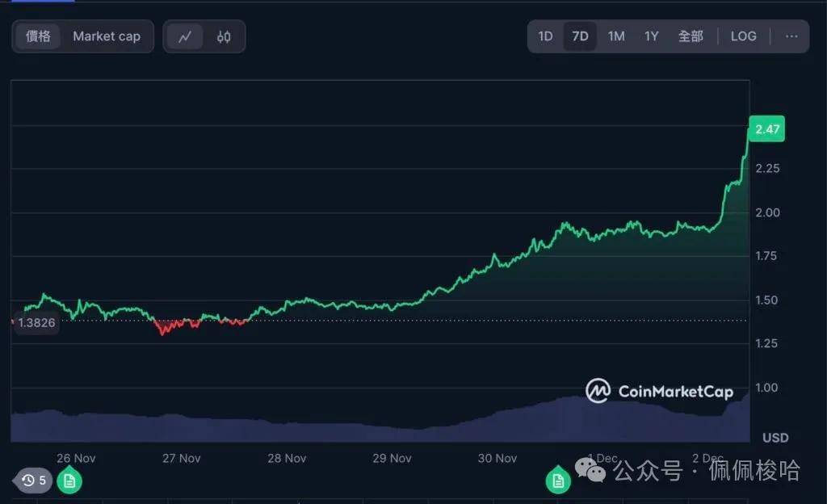Open the history events badge showing 5
Screen dimensions: 827x504
[33, 481]
